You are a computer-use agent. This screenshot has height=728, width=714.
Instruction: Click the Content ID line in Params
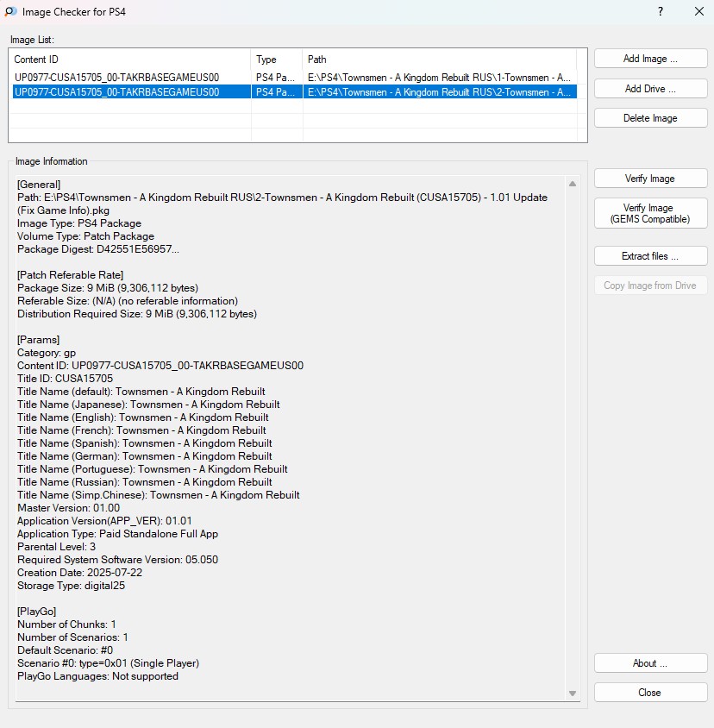tap(160, 366)
